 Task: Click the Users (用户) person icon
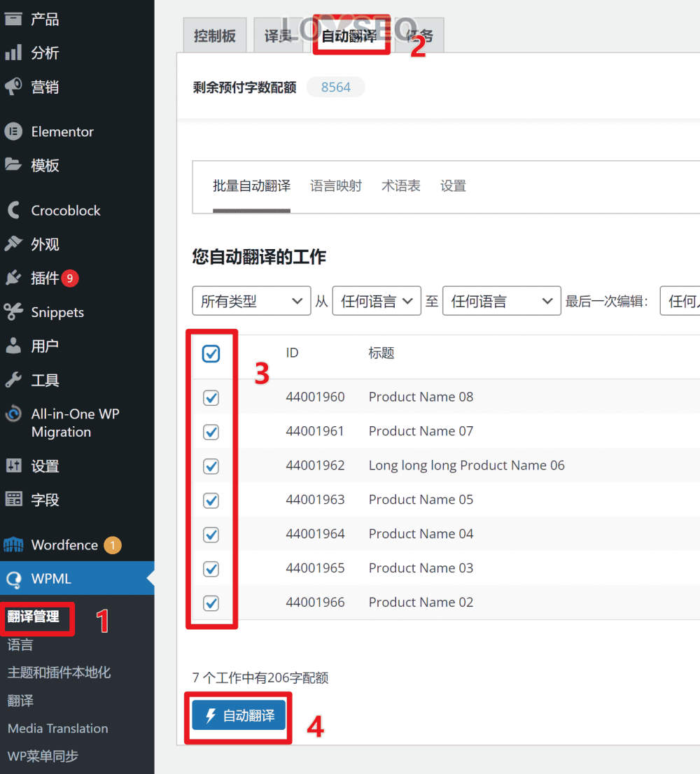[x=13, y=346]
